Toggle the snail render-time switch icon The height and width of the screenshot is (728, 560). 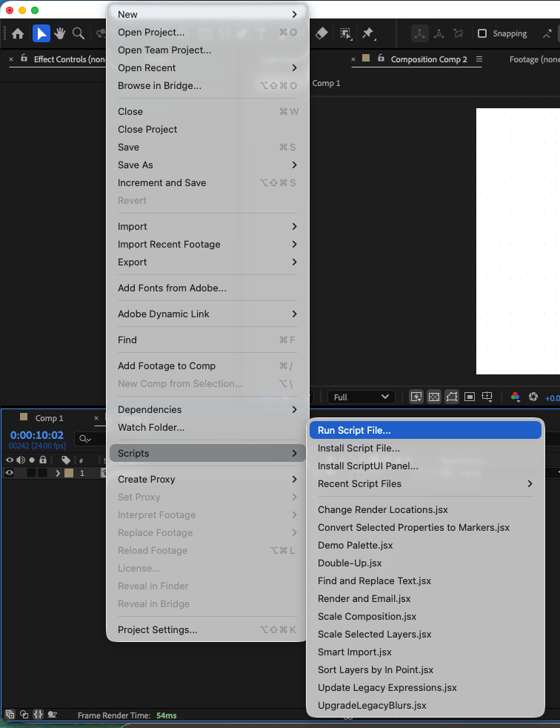point(53,715)
